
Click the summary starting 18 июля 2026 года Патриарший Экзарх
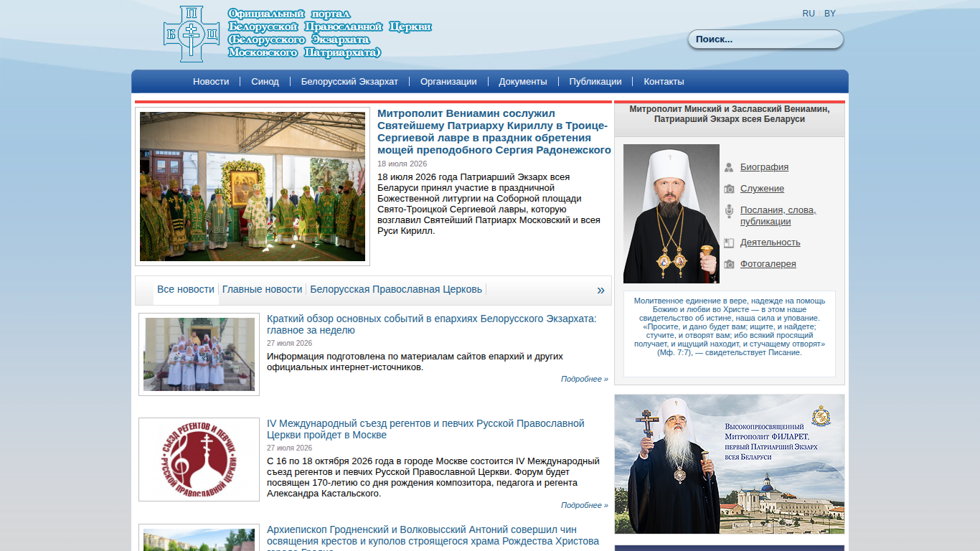point(489,204)
